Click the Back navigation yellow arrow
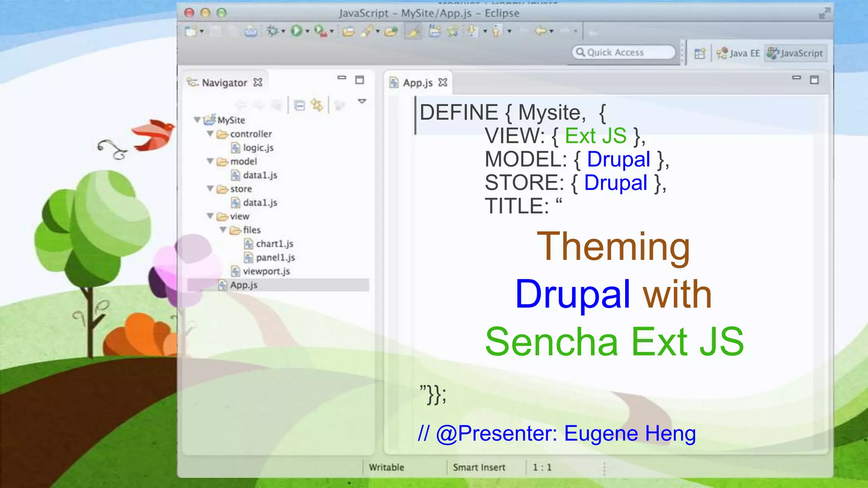This screenshot has width=868, height=488. click(x=540, y=31)
